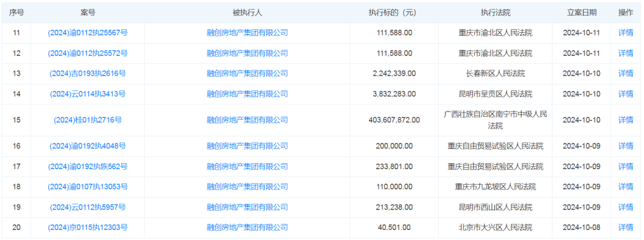Open case link (2024)桂01执2716号

coord(88,120)
